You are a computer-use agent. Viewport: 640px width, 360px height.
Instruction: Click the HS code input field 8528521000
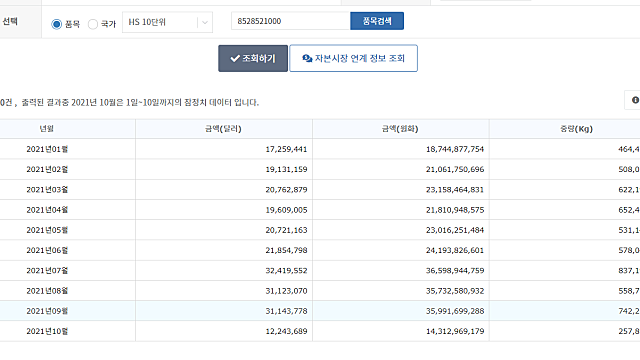(x=291, y=21)
